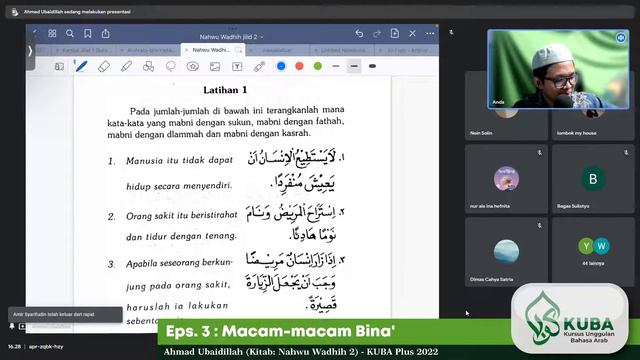Open the Elements sticker tool
The width and height of the screenshot is (640, 360).
click(193, 66)
